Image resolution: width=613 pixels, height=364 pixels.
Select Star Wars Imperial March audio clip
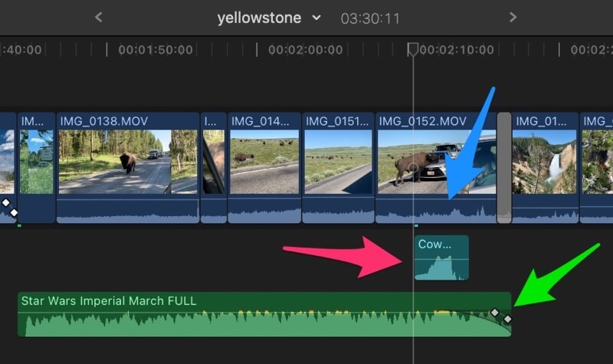pyautogui.click(x=264, y=314)
